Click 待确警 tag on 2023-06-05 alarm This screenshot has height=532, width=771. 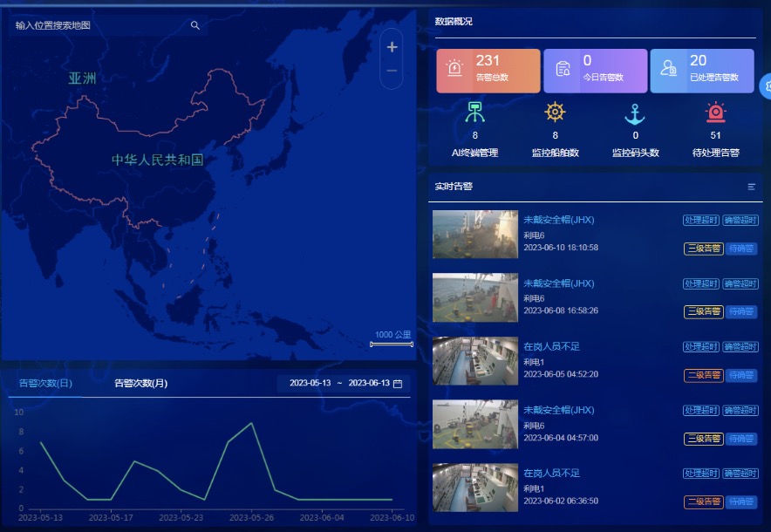coord(742,375)
